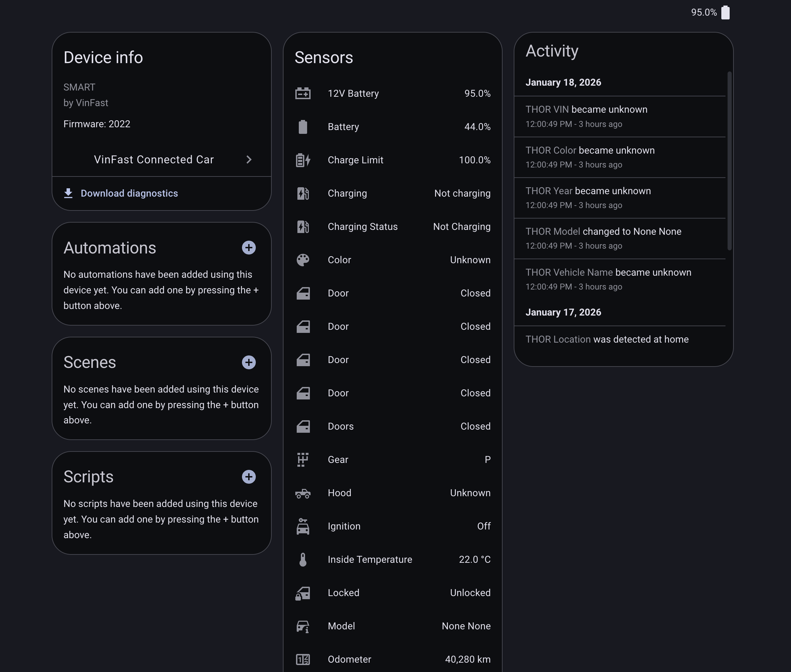
Task: Add a new automation with plus button
Action: [x=249, y=248]
